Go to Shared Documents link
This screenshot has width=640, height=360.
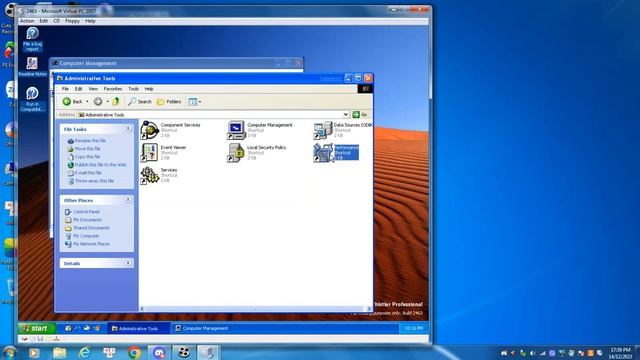pos(91,228)
